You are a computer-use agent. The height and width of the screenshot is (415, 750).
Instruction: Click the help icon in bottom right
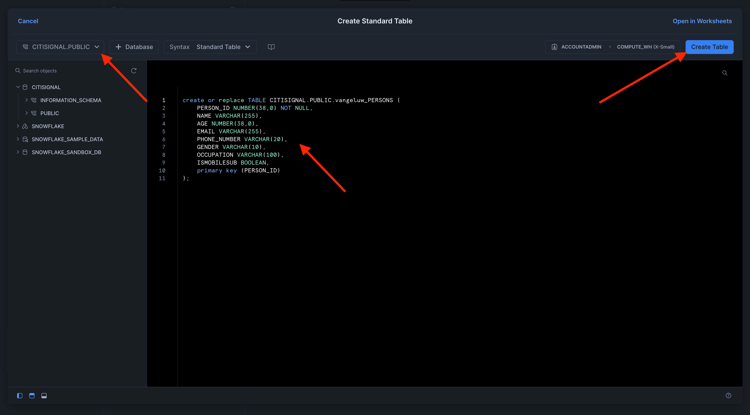tap(728, 396)
